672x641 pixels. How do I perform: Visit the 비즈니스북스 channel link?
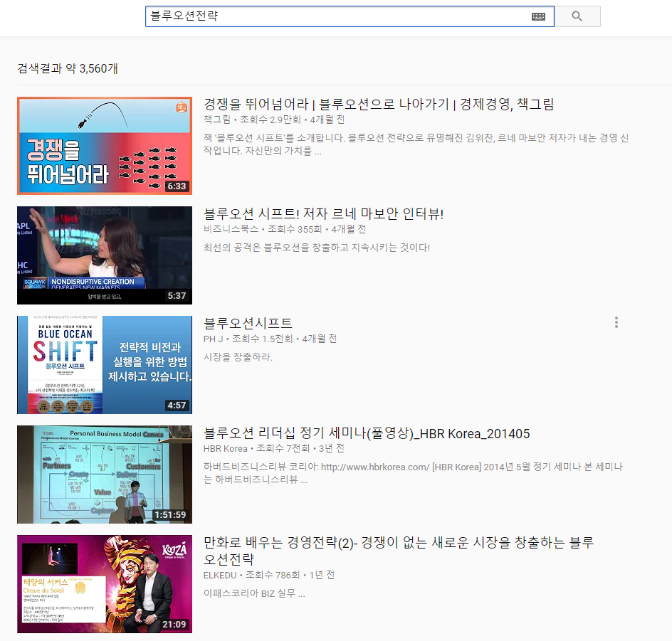(x=228, y=227)
